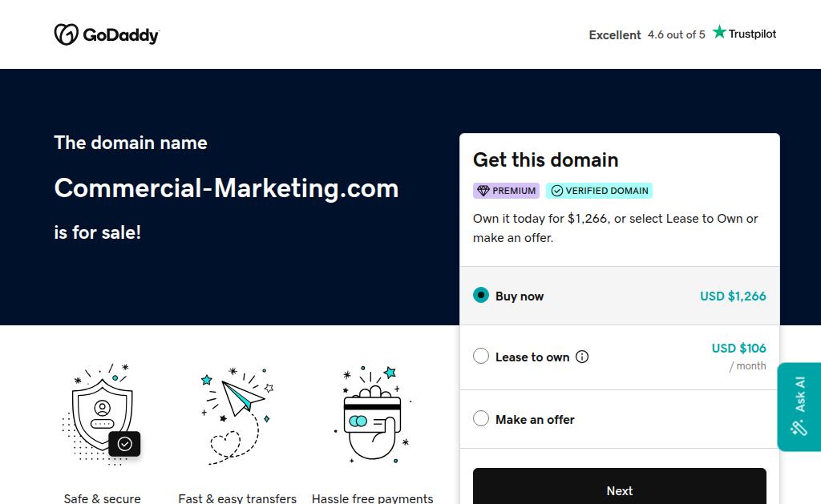Viewport: 821px width, 504px height.
Task: Click the Excellent 4.6 out of 5 rating
Action: click(x=646, y=34)
